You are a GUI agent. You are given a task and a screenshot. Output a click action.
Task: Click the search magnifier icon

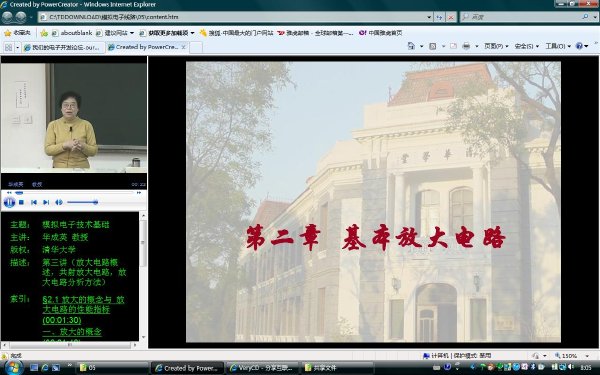click(585, 17)
